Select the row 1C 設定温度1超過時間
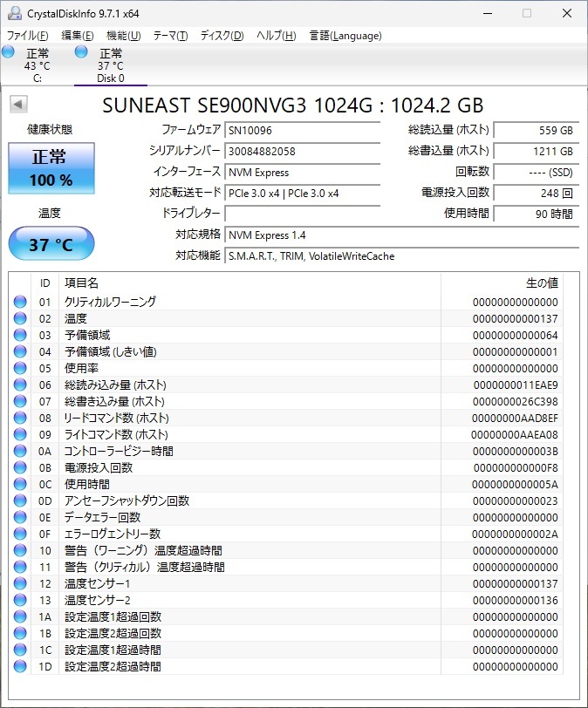 click(286, 650)
